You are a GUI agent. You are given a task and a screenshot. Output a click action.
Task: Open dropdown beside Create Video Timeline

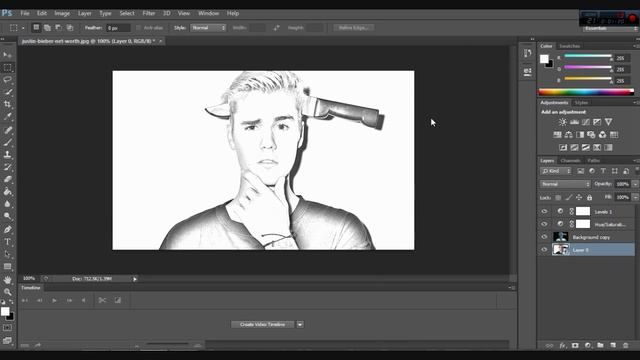click(300, 324)
